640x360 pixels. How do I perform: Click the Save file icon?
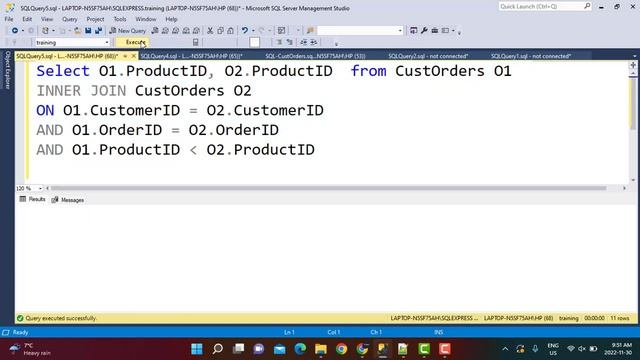[88, 31]
